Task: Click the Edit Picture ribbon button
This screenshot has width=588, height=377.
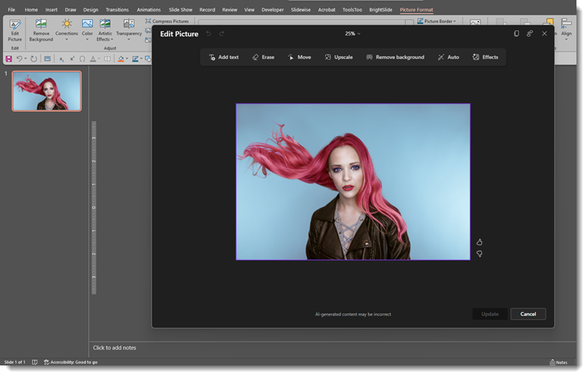Action: (x=15, y=30)
